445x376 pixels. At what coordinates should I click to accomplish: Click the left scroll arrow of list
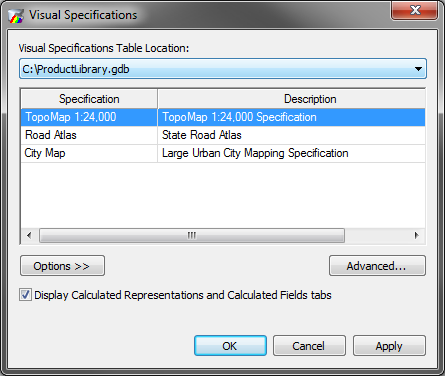(x=29, y=235)
